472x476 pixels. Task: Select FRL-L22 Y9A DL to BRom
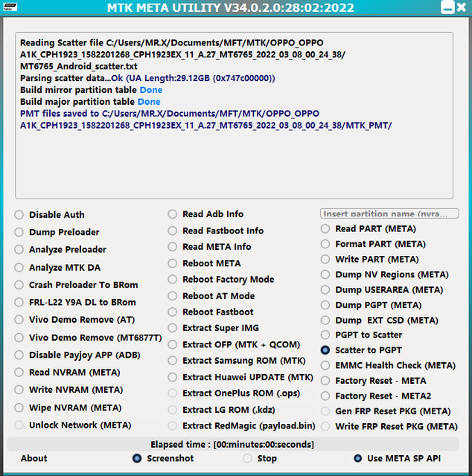19,303
